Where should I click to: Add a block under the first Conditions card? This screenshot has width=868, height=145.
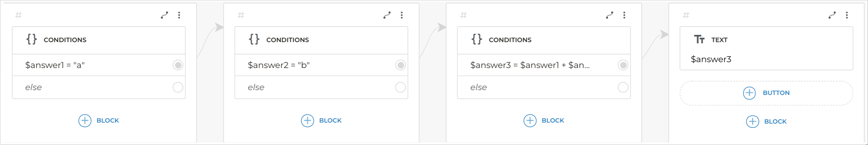99,120
